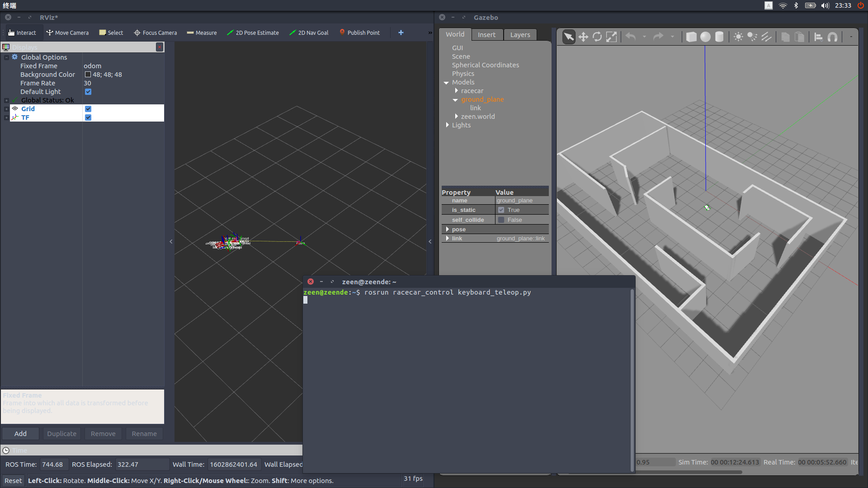Open the Layers tab
The height and width of the screenshot is (488, 868).
click(x=520, y=35)
